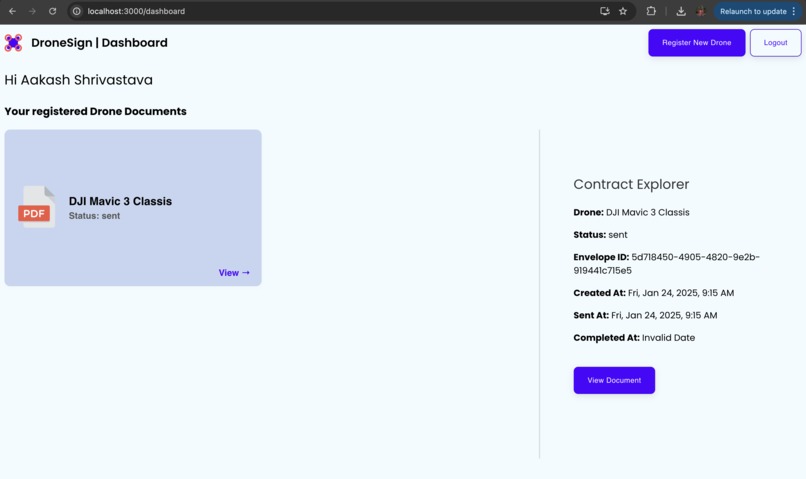Click the 'Drone: DJI Mavic 3 Classis' explorer line
This screenshot has width=806, height=479.
tap(631, 212)
